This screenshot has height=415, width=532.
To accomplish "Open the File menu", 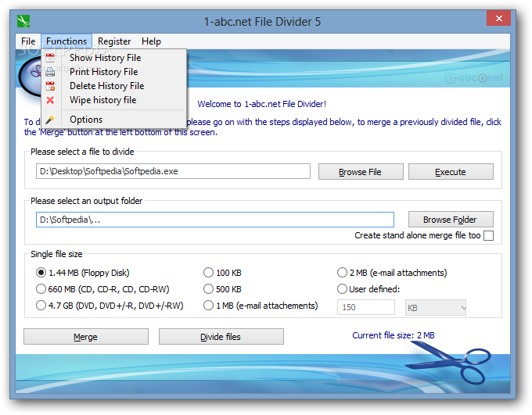I will pos(28,41).
